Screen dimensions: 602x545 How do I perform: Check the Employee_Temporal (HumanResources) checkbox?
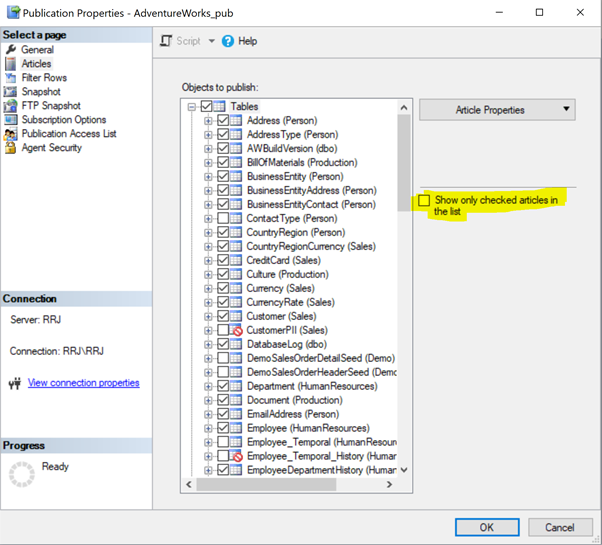coord(223,442)
